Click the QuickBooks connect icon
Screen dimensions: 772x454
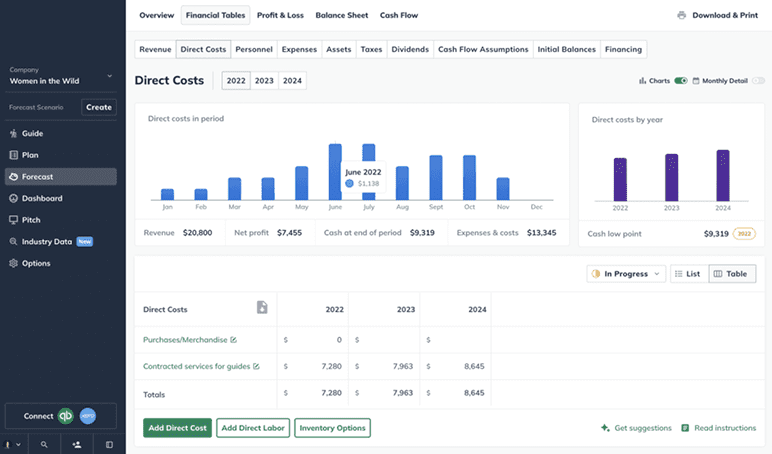66,416
